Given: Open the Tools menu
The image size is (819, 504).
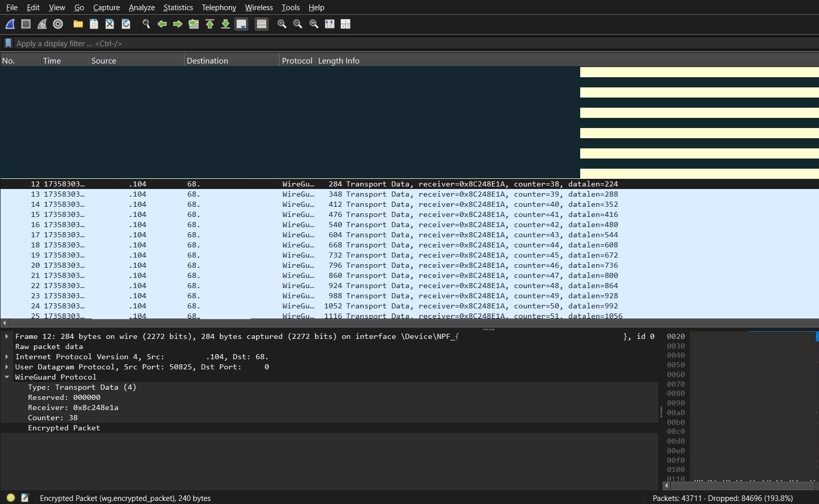Looking at the screenshot, I should coord(291,7).
